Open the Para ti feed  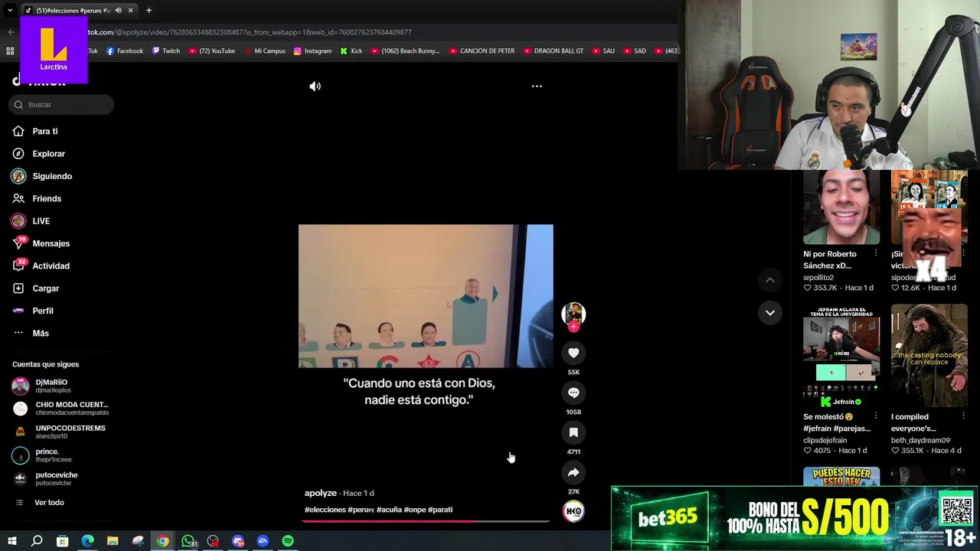[45, 132]
